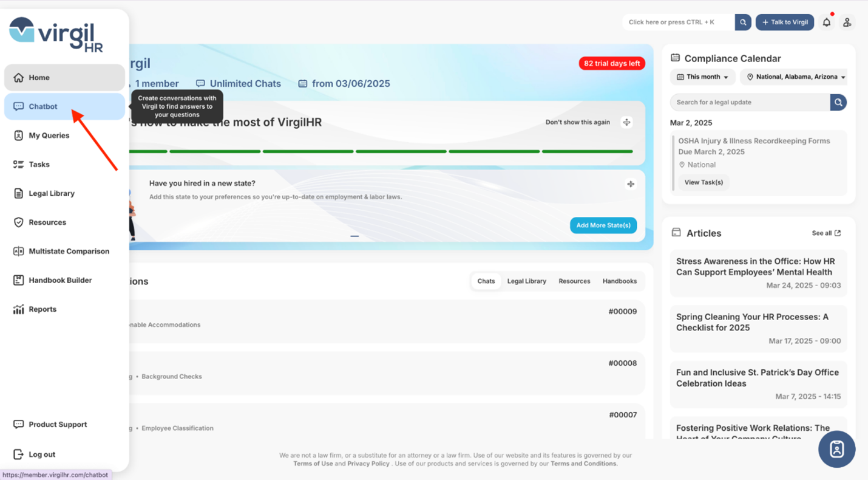Click the Search for a legal update field
Screen dimensions: 868x480
point(750,103)
